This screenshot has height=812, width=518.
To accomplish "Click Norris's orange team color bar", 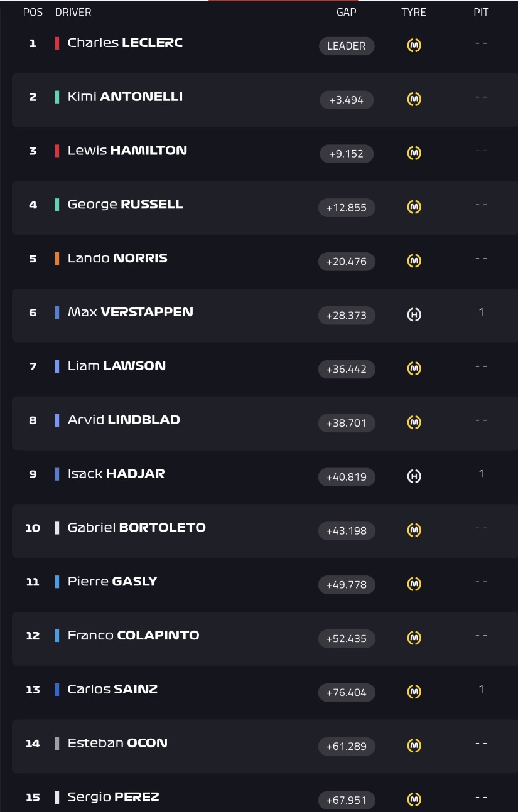I will 57,259.
